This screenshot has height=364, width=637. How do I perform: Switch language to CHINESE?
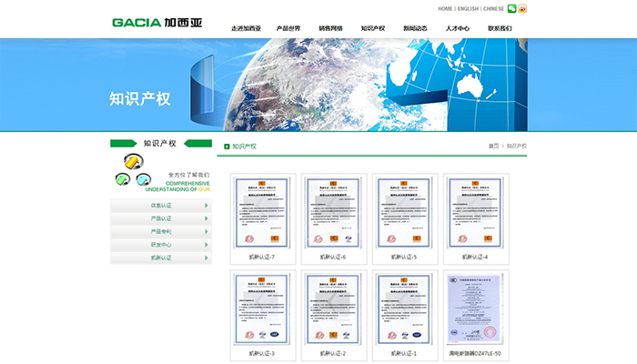click(x=493, y=8)
